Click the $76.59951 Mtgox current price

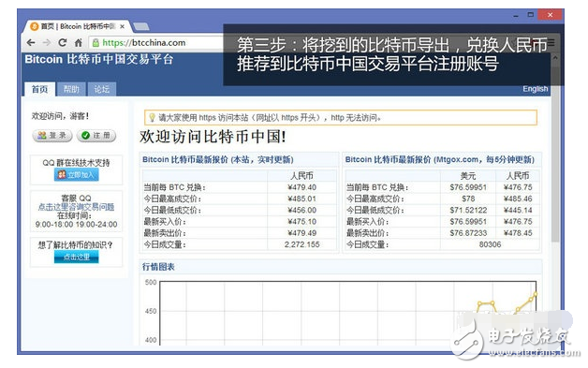tap(468, 187)
